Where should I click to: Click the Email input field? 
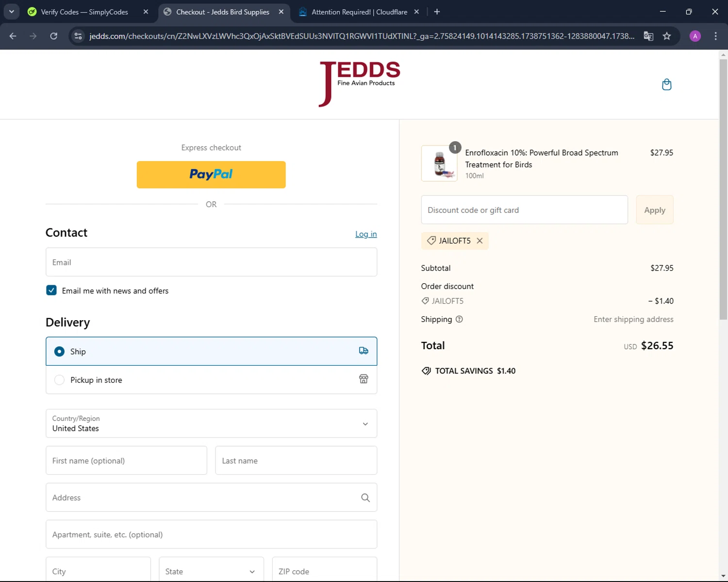pos(211,262)
